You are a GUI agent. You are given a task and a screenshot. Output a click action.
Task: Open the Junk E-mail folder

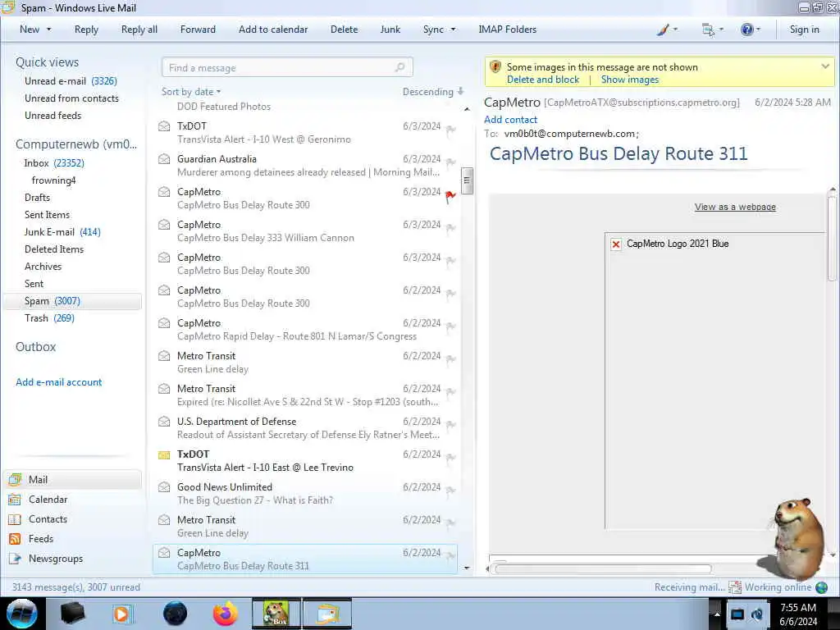pyautogui.click(x=62, y=232)
